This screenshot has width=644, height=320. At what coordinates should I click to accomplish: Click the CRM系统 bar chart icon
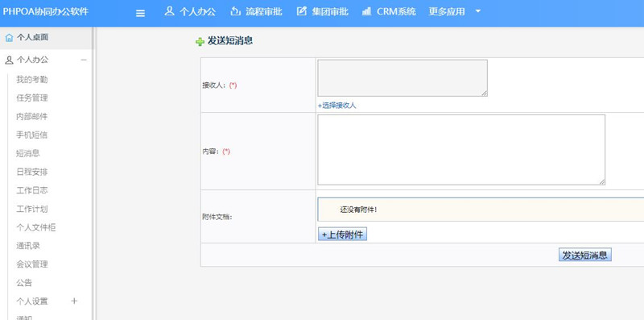pyautogui.click(x=367, y=11)
